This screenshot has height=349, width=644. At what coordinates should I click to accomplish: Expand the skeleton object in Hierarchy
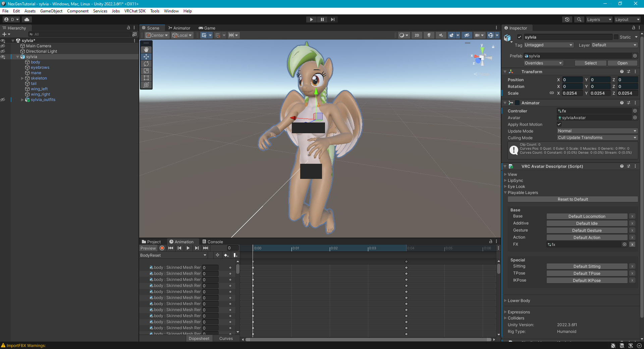pos(22,78)
